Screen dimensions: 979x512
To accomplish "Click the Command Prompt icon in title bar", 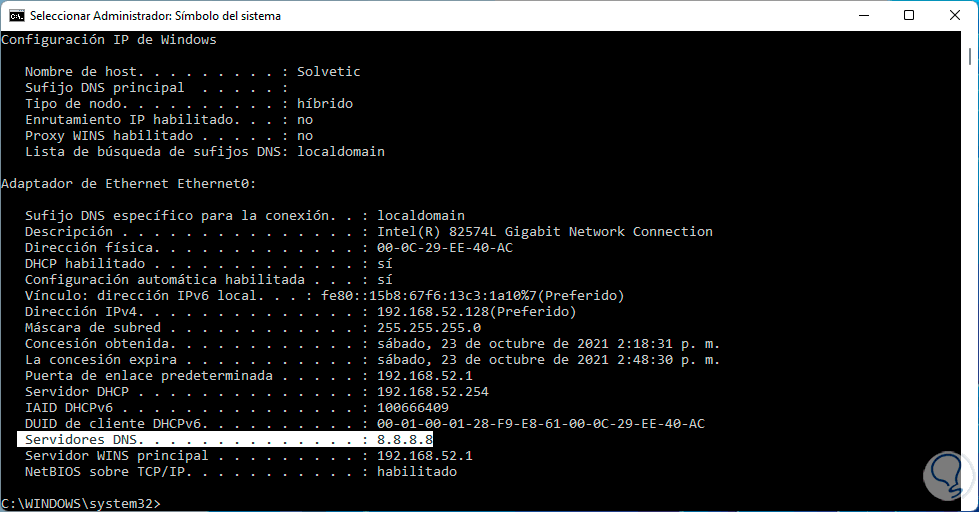I will pyautogui.click(x=17, y=16).
